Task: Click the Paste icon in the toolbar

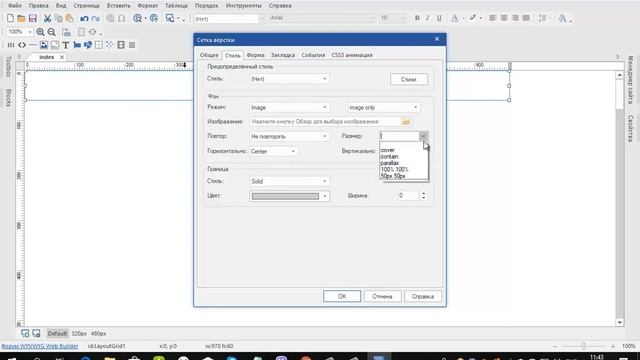Action: pyautogui.click(x=70, y=18)
